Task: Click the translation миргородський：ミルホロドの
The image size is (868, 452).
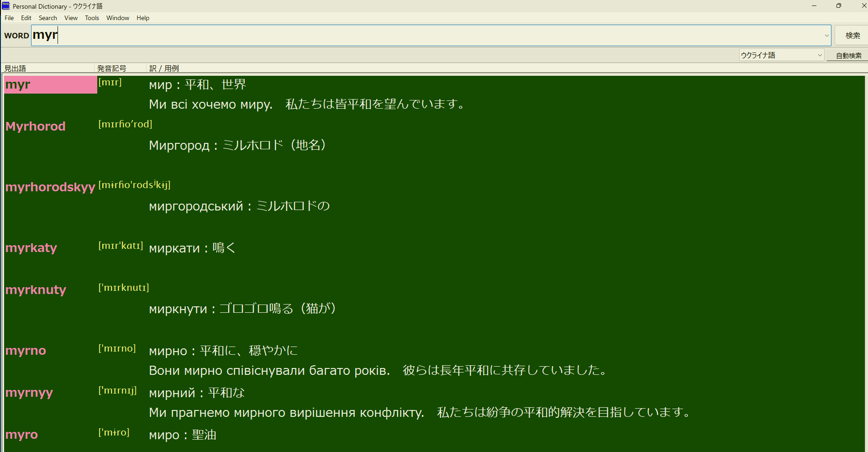Action: point(239,206)
